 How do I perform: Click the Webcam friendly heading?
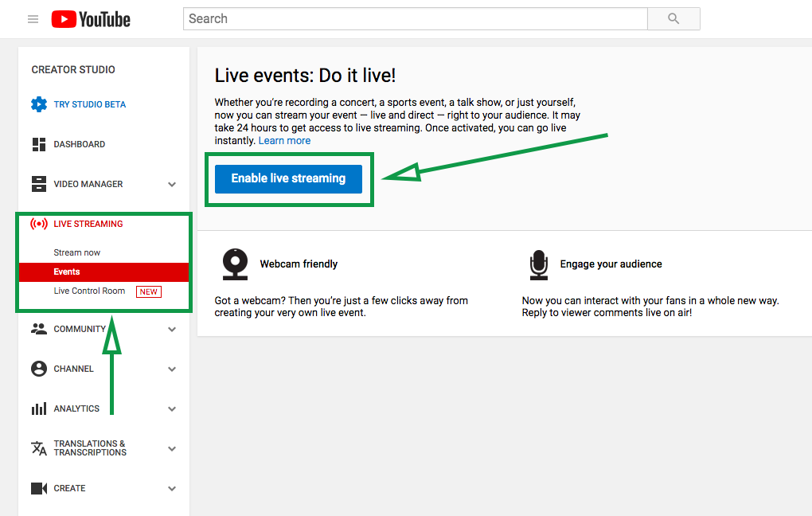pos(299,264)
